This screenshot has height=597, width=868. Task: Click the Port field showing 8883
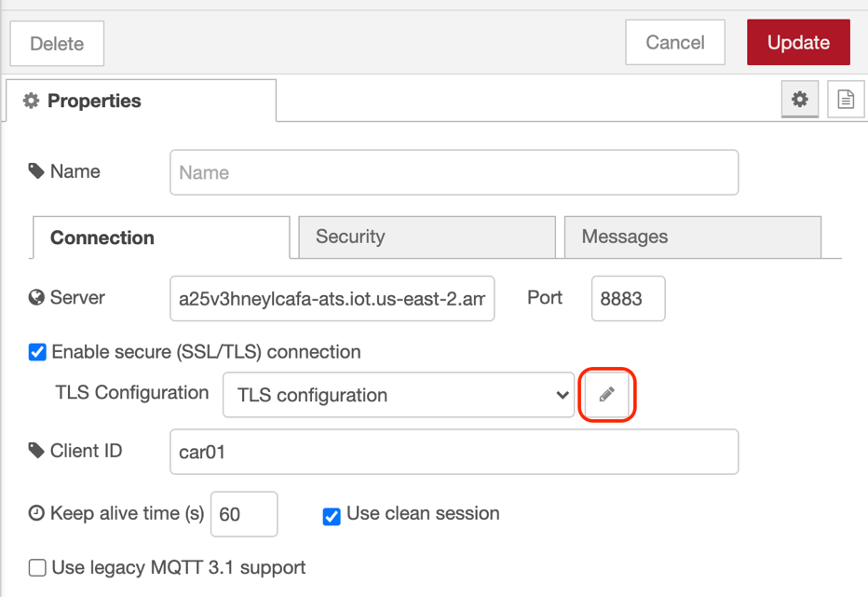click(x=629, y=298)
